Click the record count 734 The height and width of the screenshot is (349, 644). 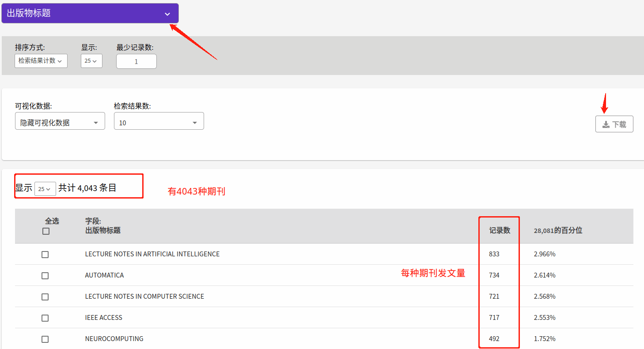[x=494, y=275]
